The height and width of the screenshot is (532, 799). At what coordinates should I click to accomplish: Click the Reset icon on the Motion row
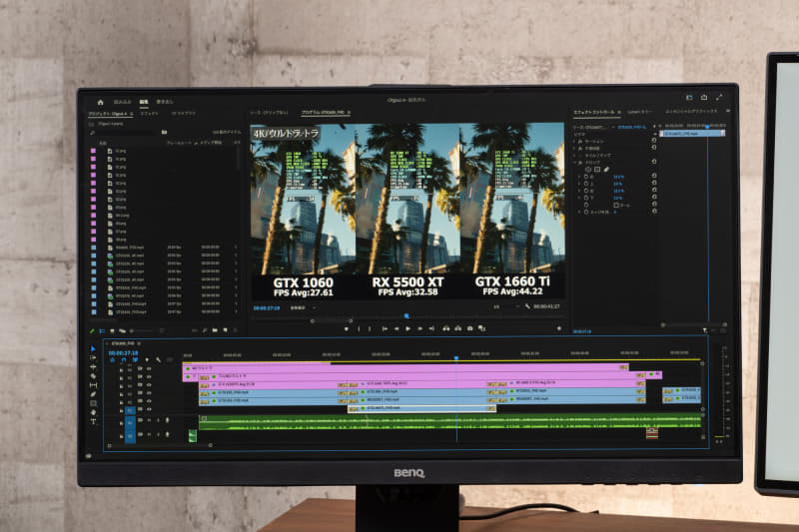654,141
